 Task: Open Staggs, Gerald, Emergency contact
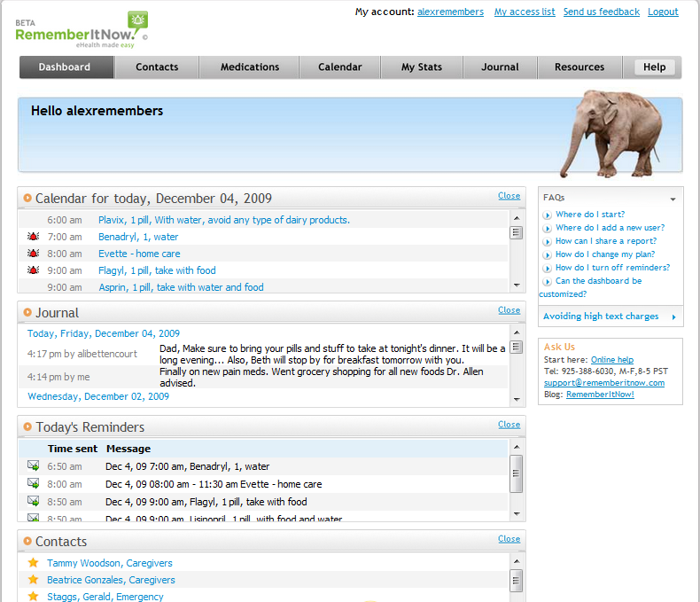tap(105, 597)
